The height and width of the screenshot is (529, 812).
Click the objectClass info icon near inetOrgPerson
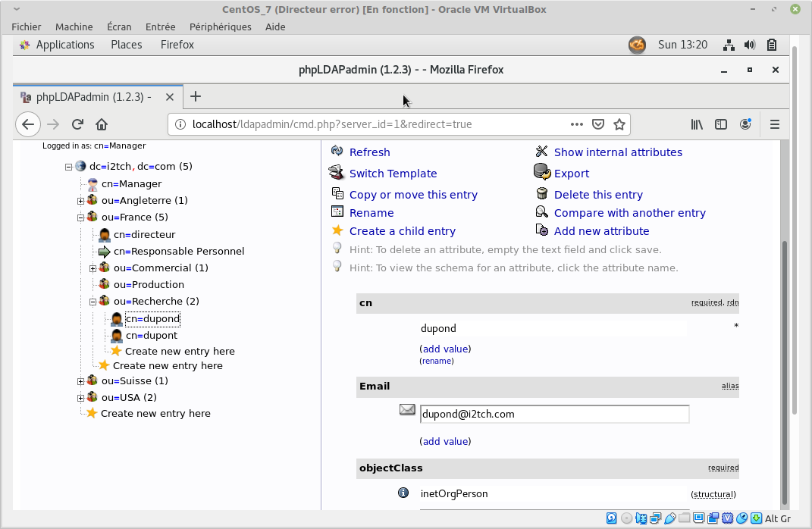(403, 493)
